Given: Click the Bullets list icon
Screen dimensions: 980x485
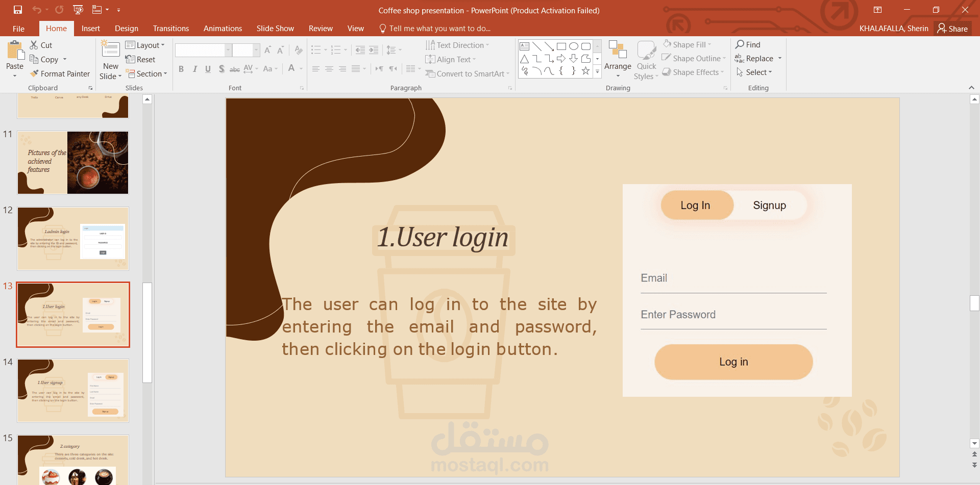Looking at the screenshot, I should (316, 50).
